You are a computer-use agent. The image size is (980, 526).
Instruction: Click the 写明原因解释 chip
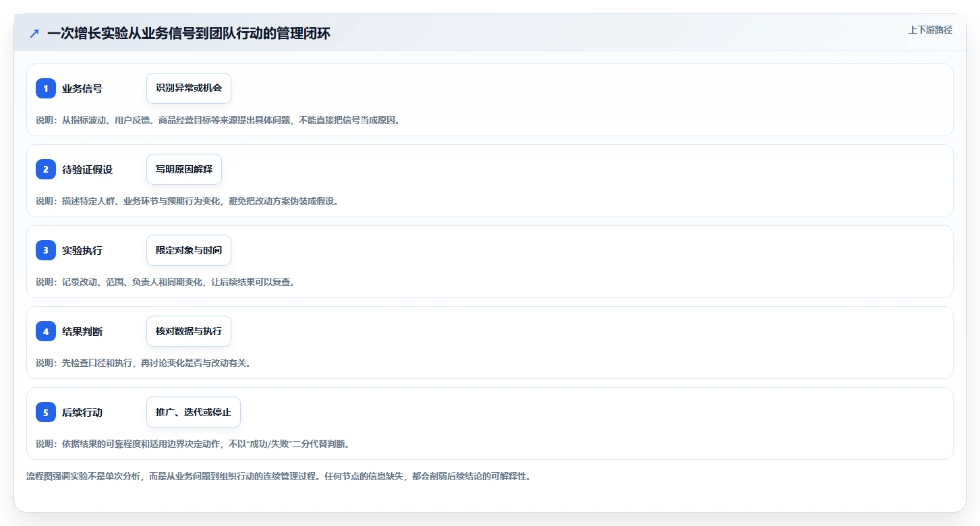click(184, 169)
